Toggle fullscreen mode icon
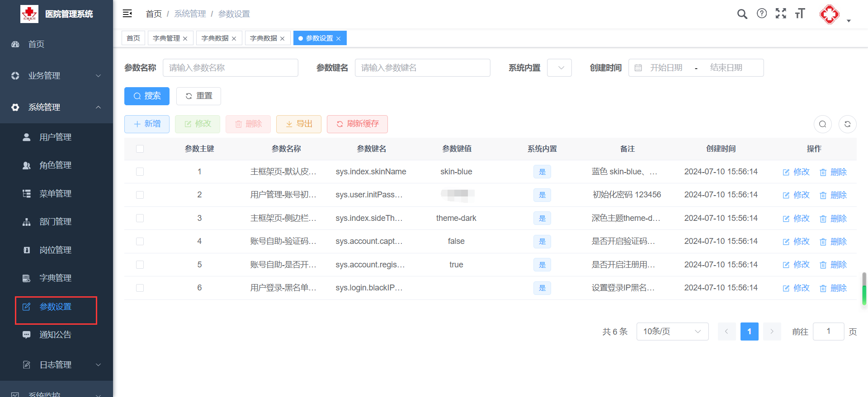 [781, 14]
